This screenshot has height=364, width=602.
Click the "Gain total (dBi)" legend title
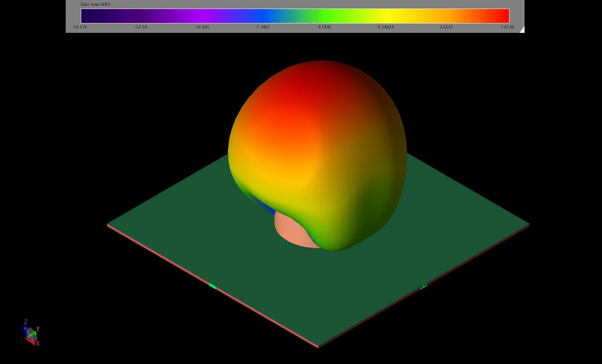point(95,4)
